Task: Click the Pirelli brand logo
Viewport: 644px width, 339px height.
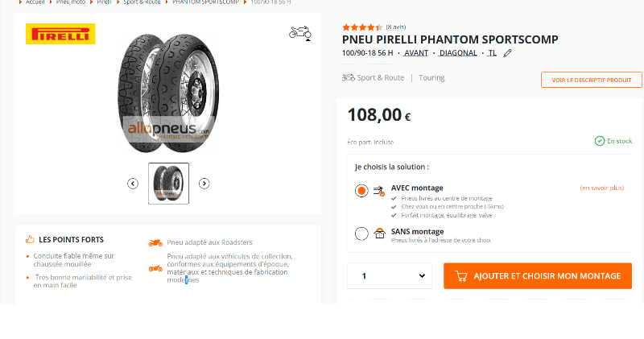Action: (60, 34)
